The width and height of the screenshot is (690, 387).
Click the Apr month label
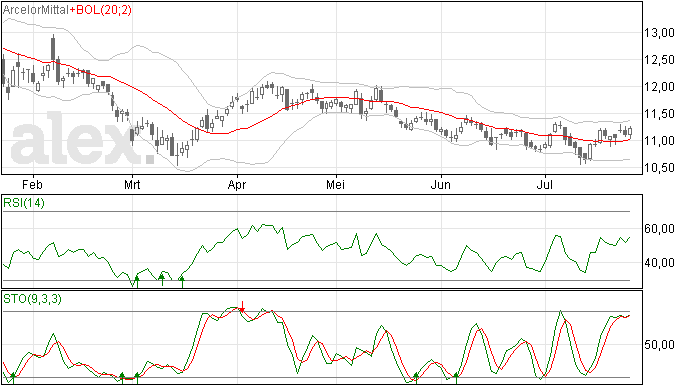237,184
